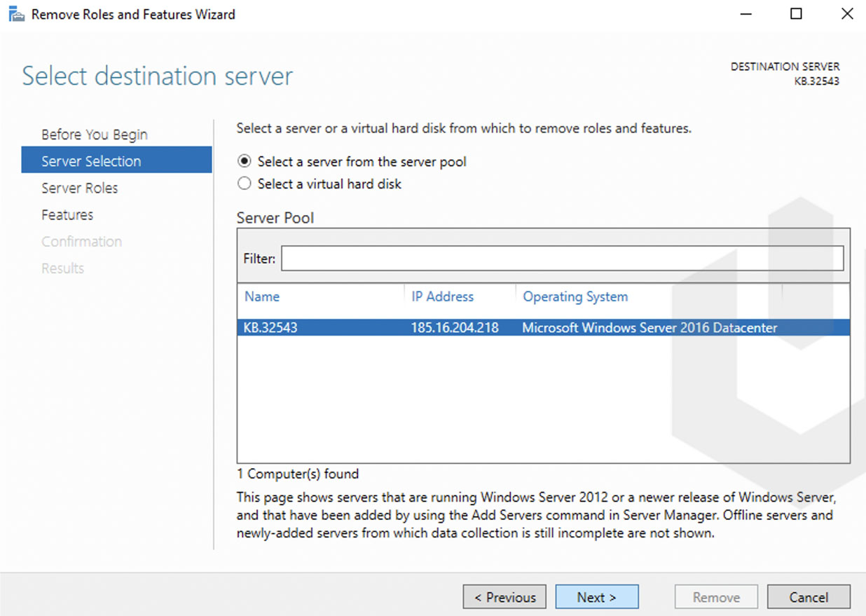Viewport: 866px width, 616px height.
Task: Close the Remove Roles and Features Wizard
Action: coord(846,13)
